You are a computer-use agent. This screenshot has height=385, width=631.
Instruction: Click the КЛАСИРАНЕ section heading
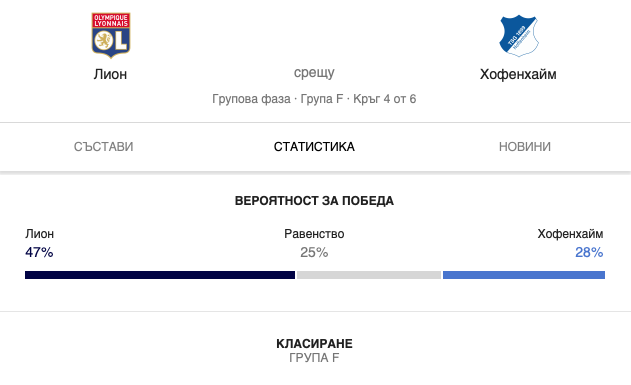click(314, 344)
